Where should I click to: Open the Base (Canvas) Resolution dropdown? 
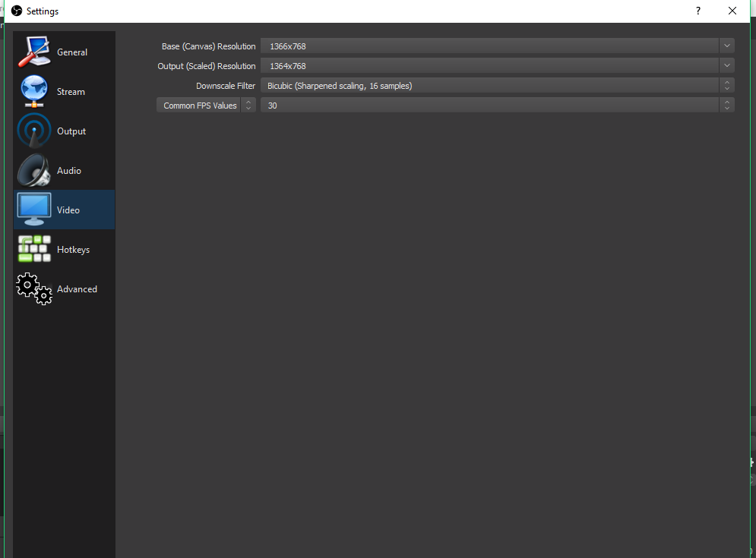tap(726, 46)
